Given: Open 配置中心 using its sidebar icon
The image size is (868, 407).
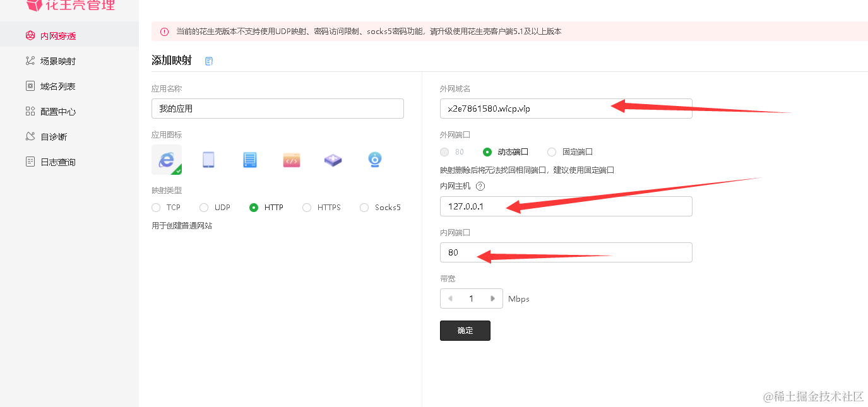Looking at the screenshot, I should click(x=29, y=111).
